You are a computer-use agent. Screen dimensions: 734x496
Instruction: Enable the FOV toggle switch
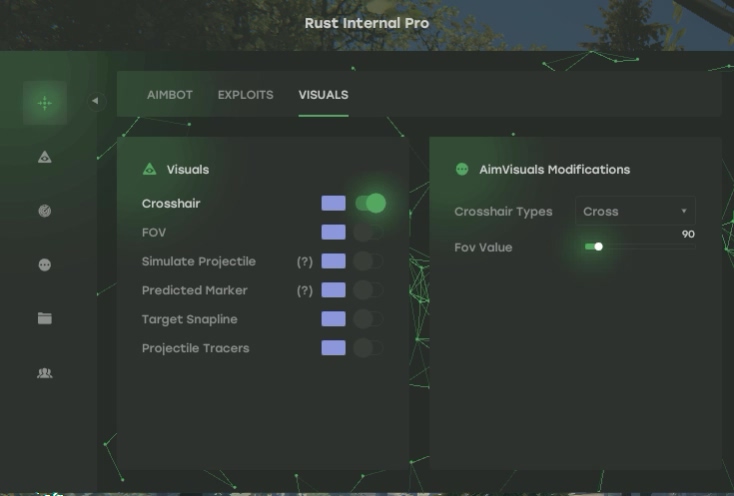369,233
